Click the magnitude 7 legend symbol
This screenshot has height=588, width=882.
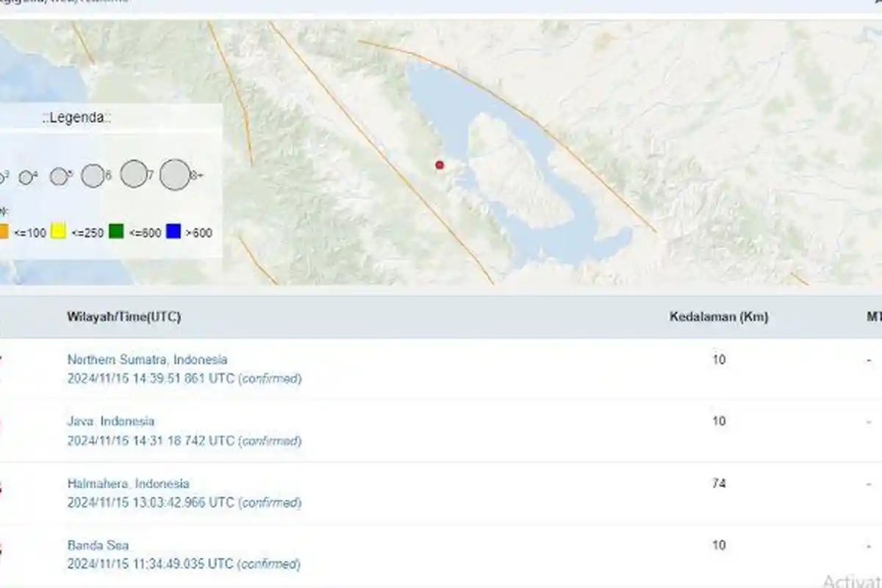point(135,174)
